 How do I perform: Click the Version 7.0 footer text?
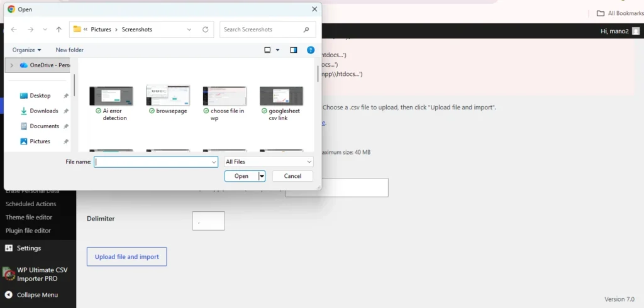pos(619,299)
